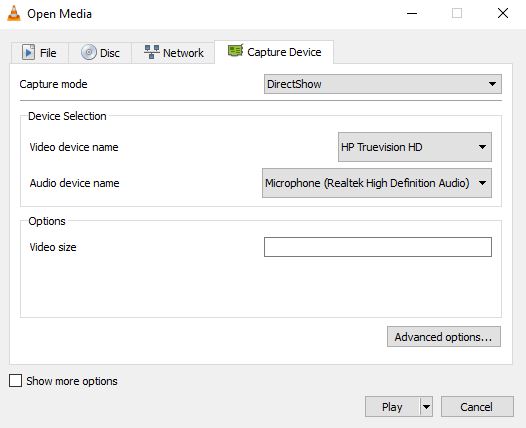The image size is (526, 428).
Task: Open the Network tab
Action: click(173, 53)
